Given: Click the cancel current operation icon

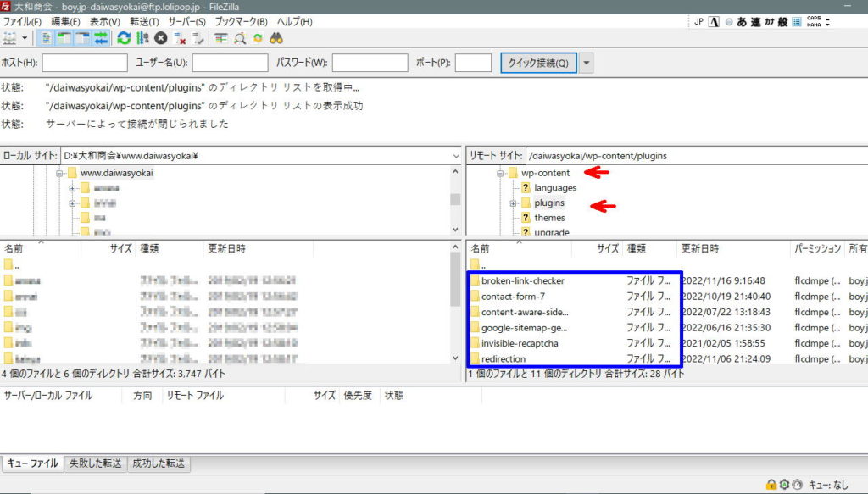Looking at the screenshot, I should (x=160, y=38).
